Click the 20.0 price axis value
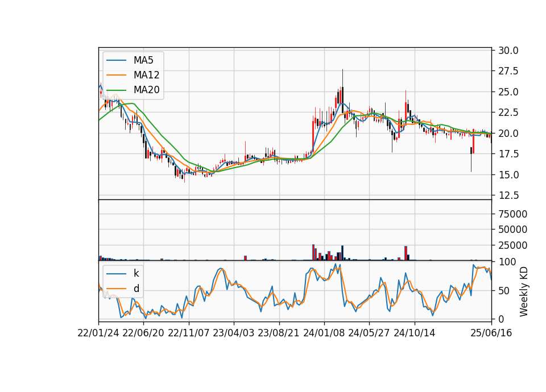Image resolution: width=546 pixels, height=392 pixels. click(508, 134)
